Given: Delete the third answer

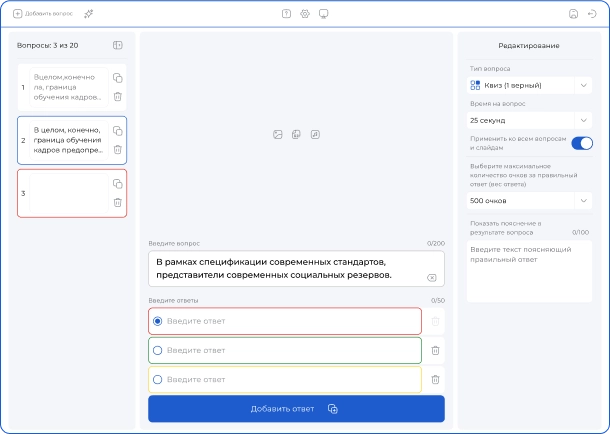Looking at the screenshot, I should tap(435, 380).
